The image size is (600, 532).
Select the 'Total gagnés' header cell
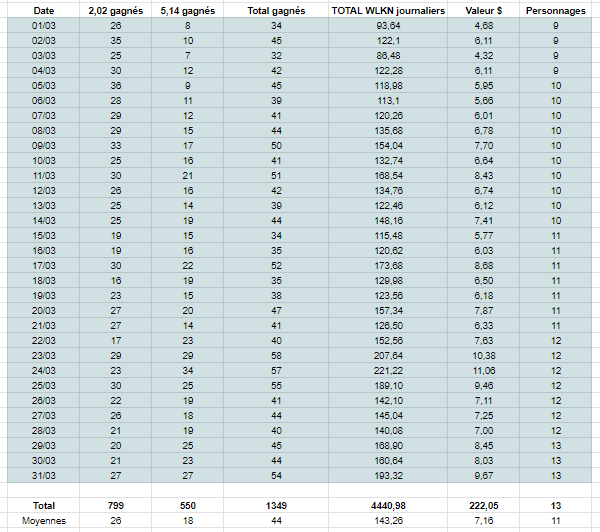276,11
